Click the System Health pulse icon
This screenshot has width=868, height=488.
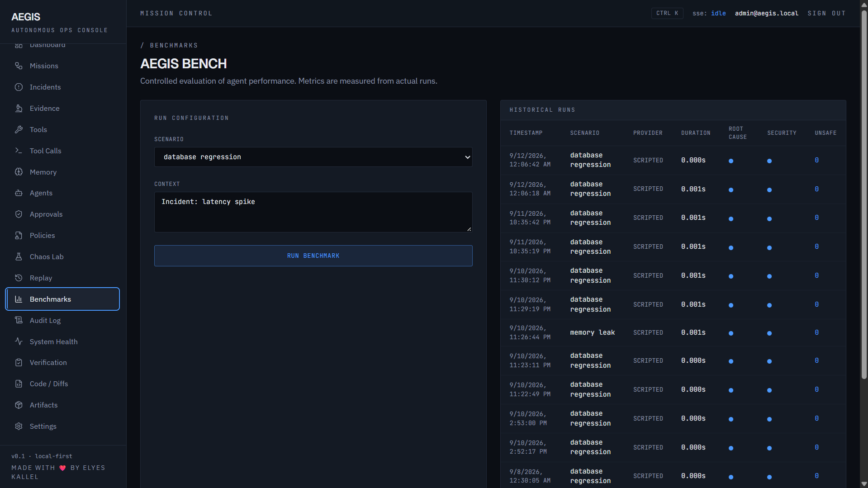(x=19, y=342)
